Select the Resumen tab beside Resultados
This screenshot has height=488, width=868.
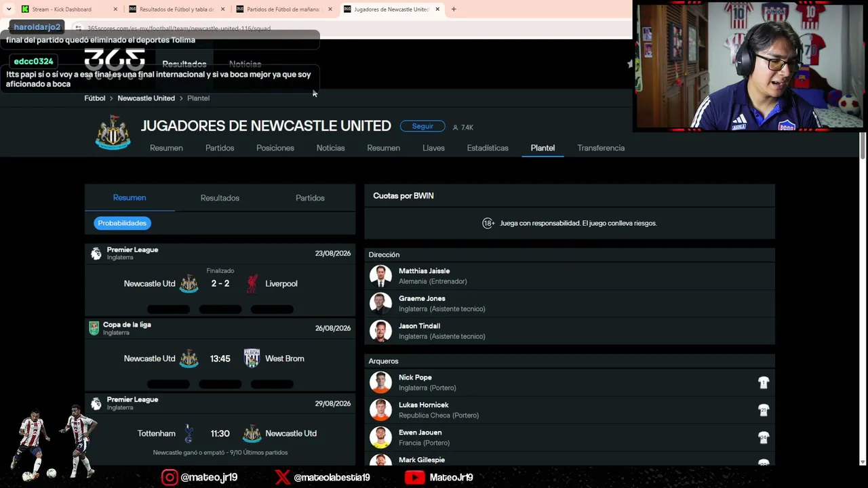[130, 198]
